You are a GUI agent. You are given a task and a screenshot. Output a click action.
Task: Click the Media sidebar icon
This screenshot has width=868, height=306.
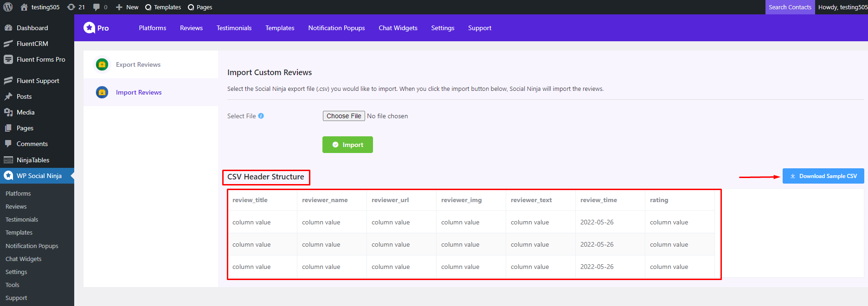pyautogui.click(x=8, y=112)
